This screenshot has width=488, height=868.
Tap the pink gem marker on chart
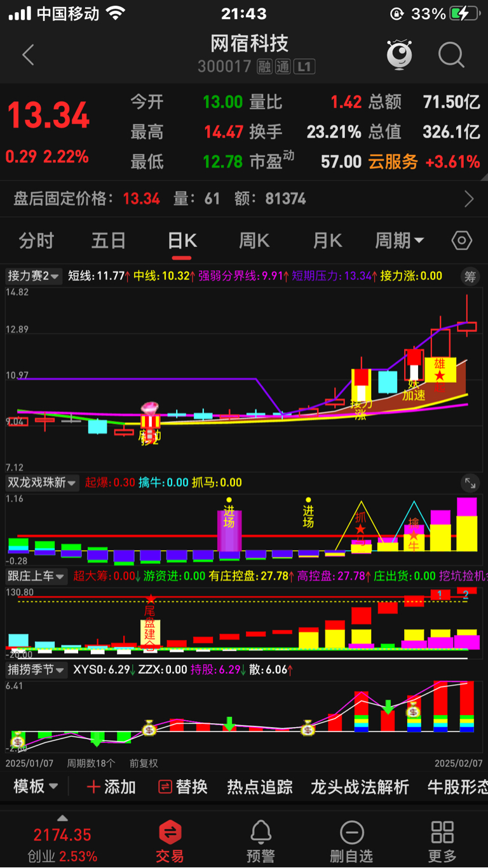point(150,409)
